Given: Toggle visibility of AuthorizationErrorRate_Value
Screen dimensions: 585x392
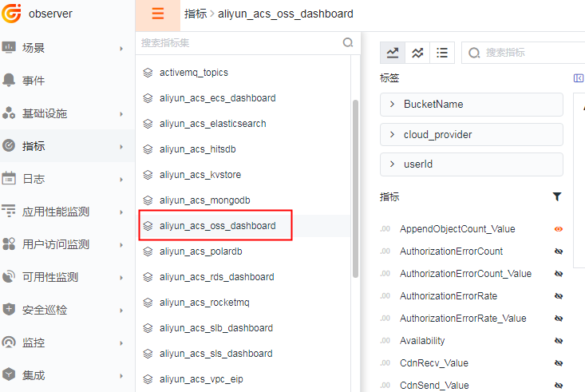Looking at the screenshot, I should click(x=559, y=319).
